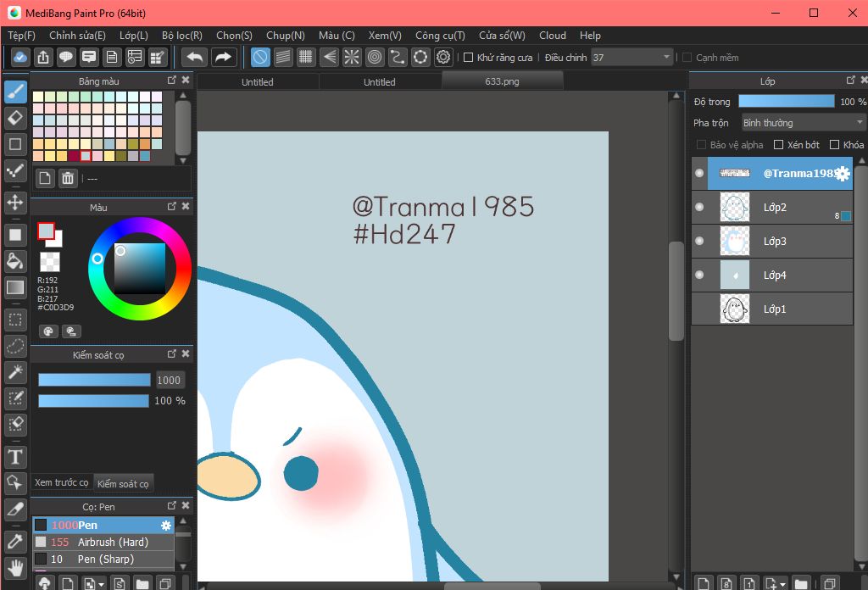Image resolution: width=868 pixels, height=590 pixels.
Task: Open the Điều chỉnh correction value dropdown
Action: click(x=632, y=58)
